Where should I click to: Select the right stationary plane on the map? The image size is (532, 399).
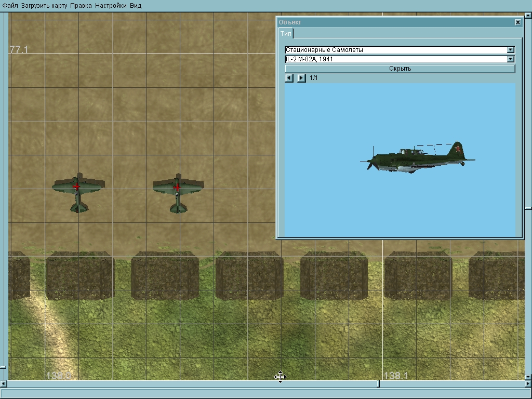coord(178,193)
